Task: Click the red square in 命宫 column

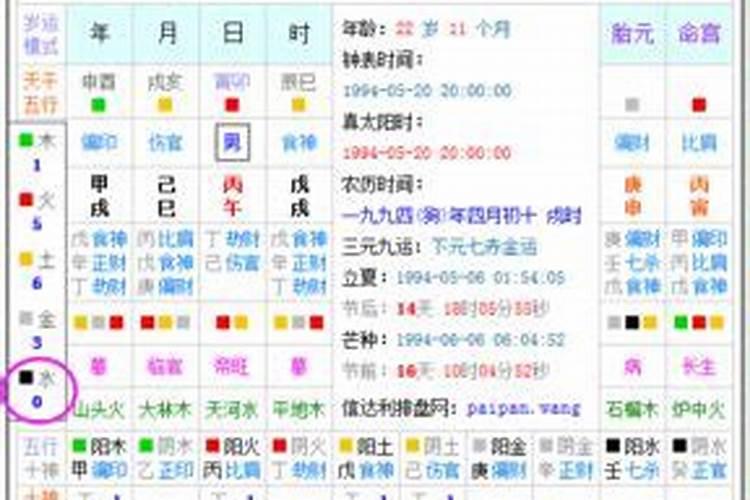Action: [x=699, y=104]
